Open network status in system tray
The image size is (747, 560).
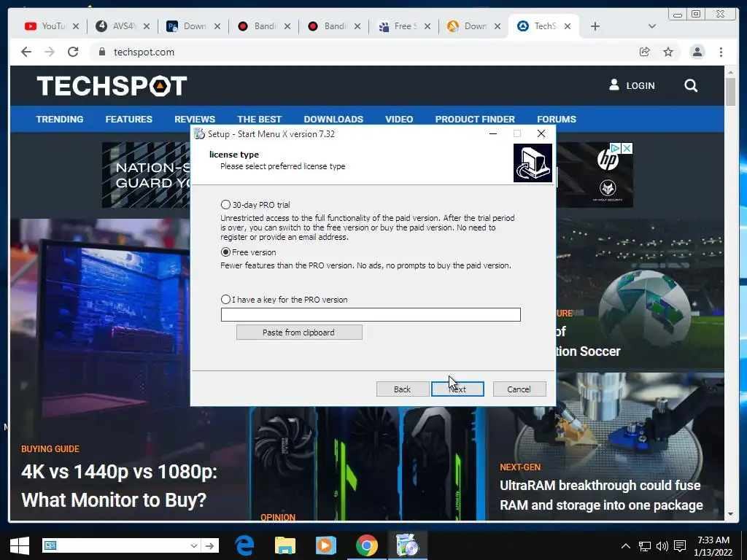coord(645,546)
